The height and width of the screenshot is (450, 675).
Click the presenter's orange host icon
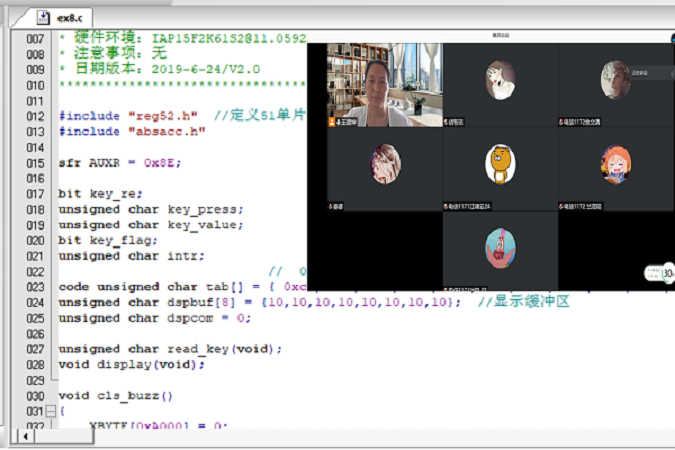pos(334,122)
